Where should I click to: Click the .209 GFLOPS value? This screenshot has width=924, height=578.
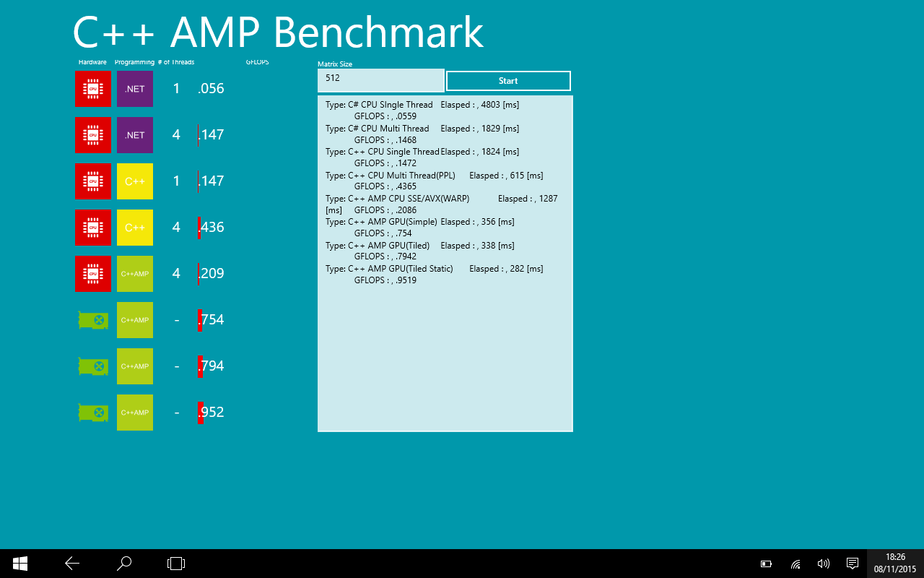point(211,274)
